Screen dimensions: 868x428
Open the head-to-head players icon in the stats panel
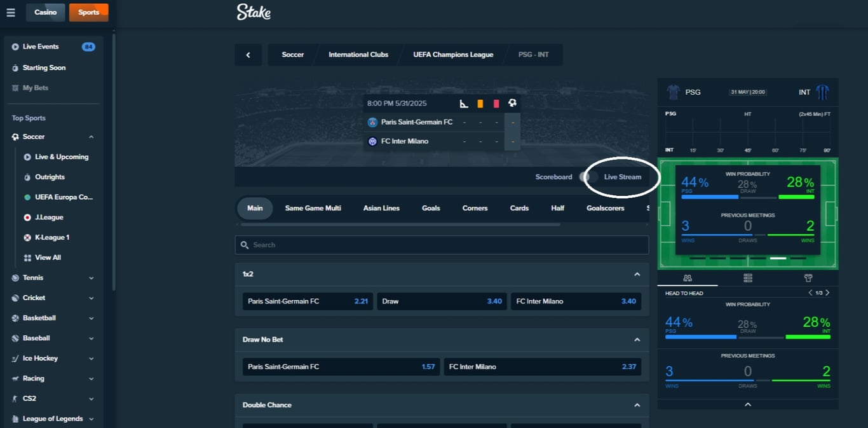click(x=688, y=278)
